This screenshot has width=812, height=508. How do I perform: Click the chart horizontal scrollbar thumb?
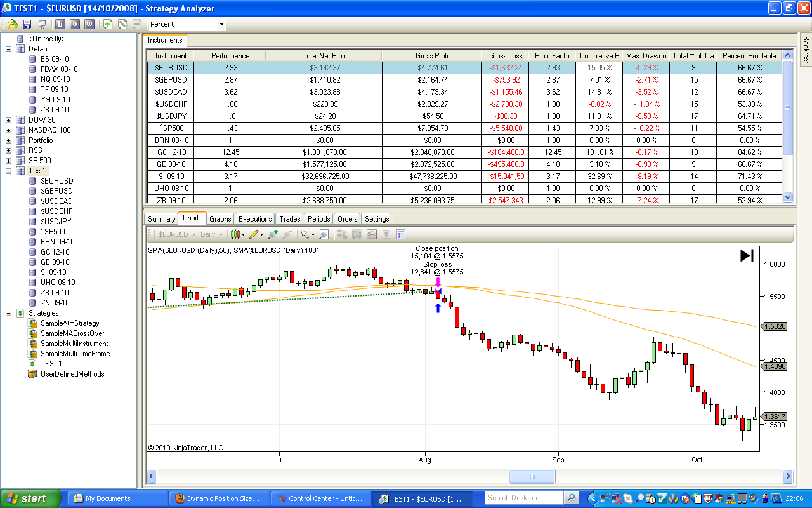(532, 476)
